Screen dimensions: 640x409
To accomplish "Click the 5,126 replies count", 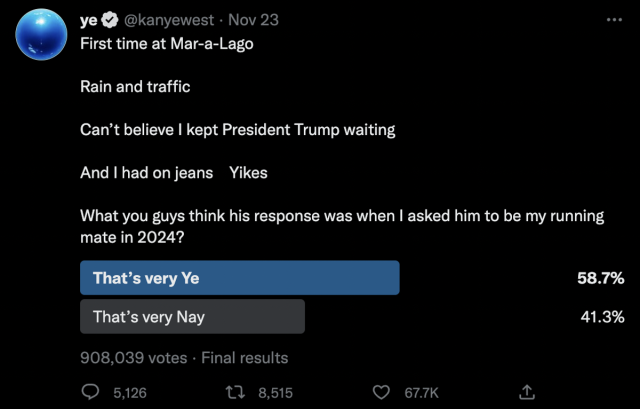I will [x=130, y=393].
